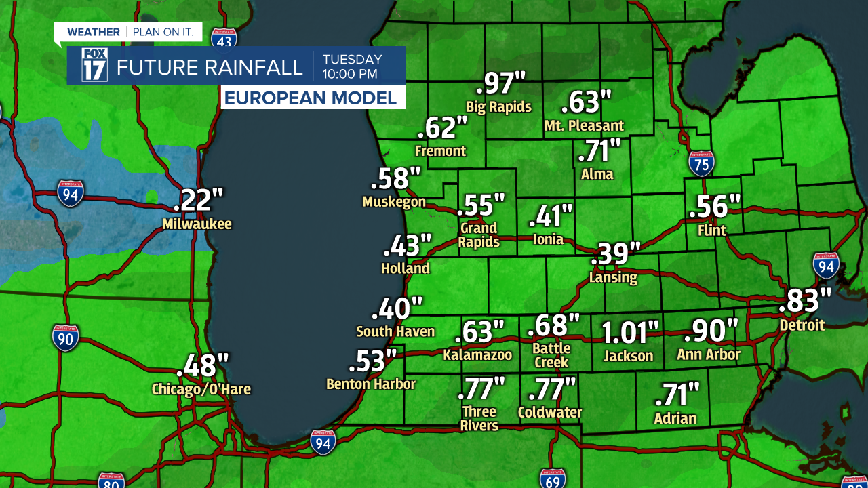Image resolution: width=868 pixels, height=488 pixels.
Task: Select the Tuesday 10:00 PM timestamp
Action: point(351,66)
